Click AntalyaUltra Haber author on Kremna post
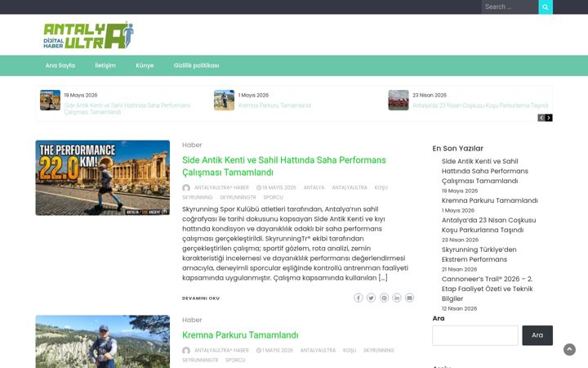The image size is (588, 368). pyautogui.click(x=221, y=350)
